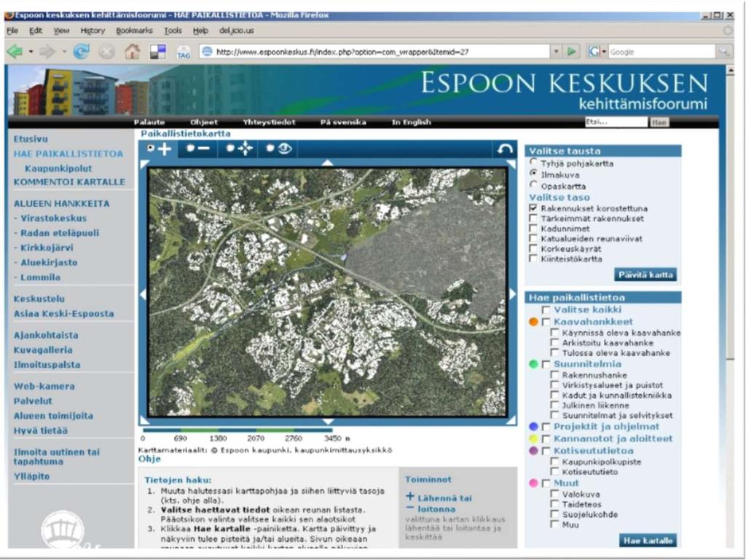Check 'Taideteos' checkbox

554,504
